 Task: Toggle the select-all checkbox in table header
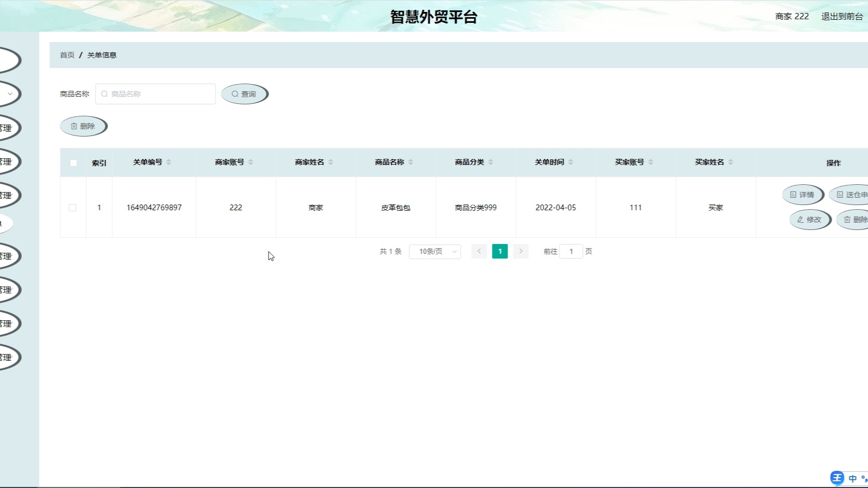pos(73,163)
